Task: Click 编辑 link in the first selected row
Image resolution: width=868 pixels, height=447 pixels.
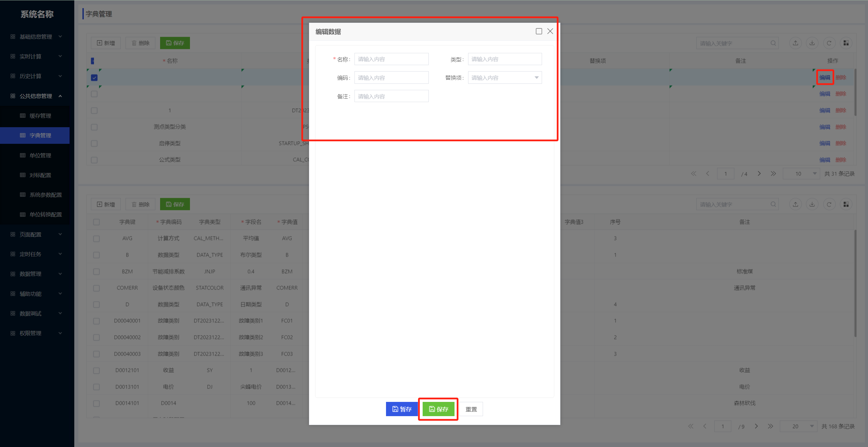Action: coord(825,77)
